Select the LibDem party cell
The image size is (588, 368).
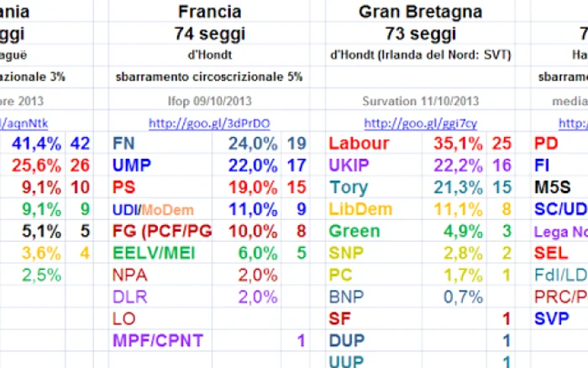pos(374,209)
